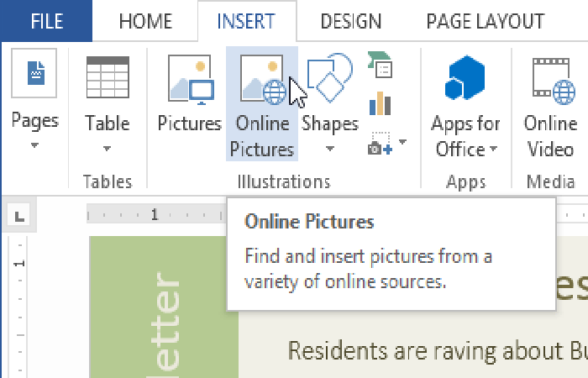The width and height of the screenshot is (588, 378).
Task: Go to the PAGE LAYOUT tab
Action: pos(486,21)
